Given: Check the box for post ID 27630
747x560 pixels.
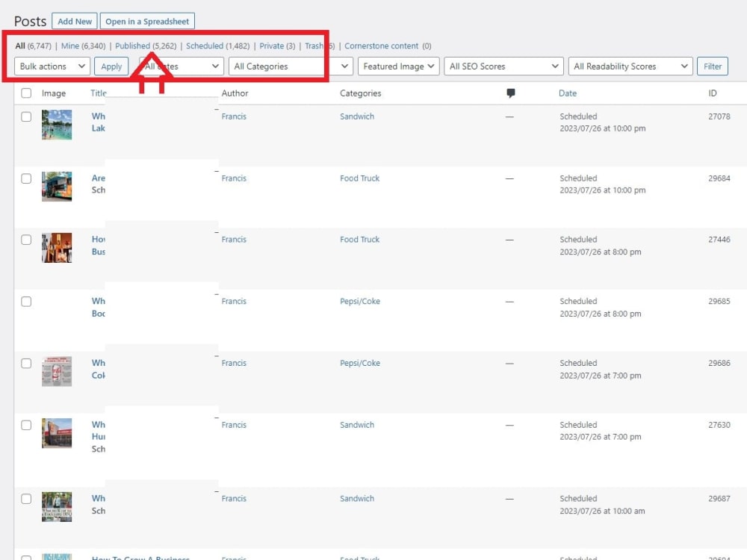Looking at the screenshot, I should pos(26,426).
